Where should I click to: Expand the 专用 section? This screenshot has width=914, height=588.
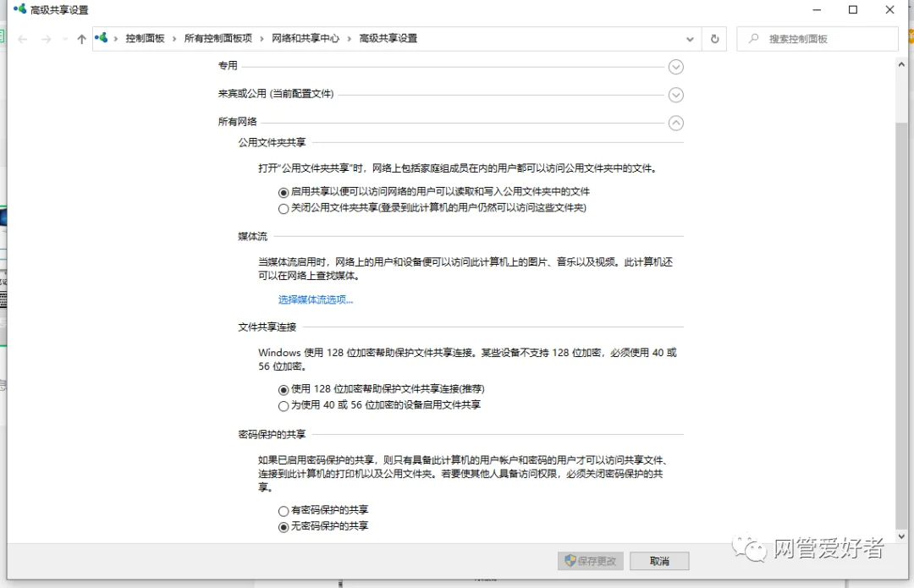click(675, 66)
